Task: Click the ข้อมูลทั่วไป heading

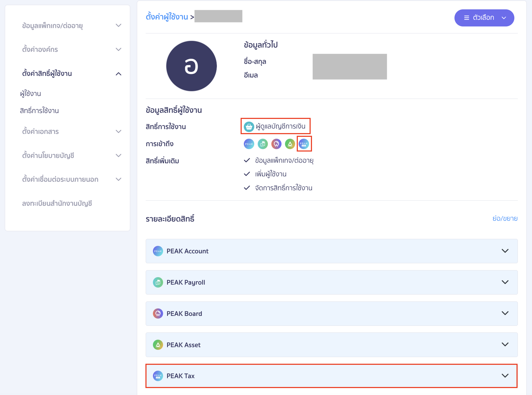Action: (x=261, y=45)
